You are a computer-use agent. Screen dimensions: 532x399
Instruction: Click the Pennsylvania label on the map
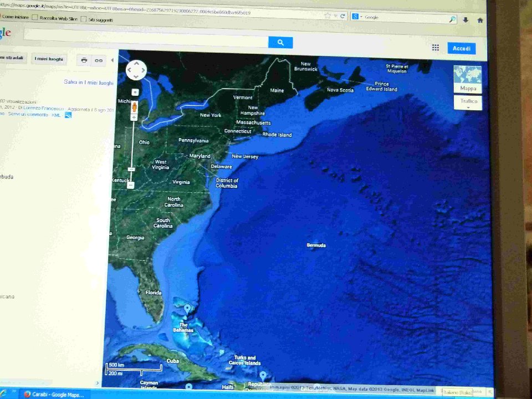[193, 140]
